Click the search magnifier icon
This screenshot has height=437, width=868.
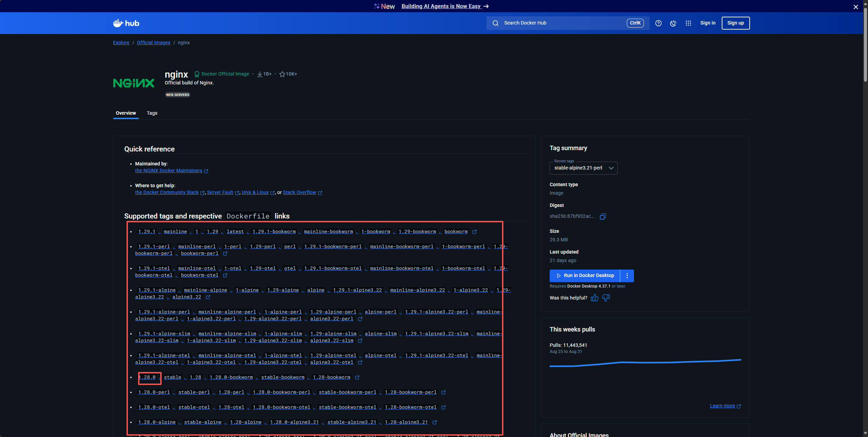[496, 23]
